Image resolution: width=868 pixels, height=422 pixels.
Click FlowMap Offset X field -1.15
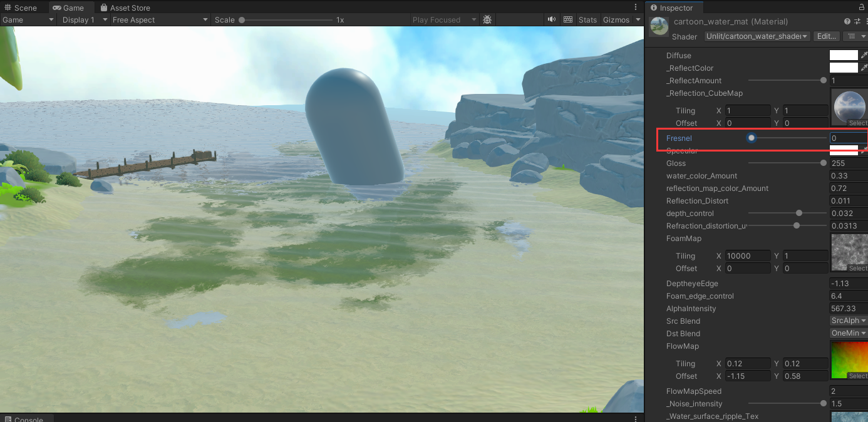pos(748,376)
